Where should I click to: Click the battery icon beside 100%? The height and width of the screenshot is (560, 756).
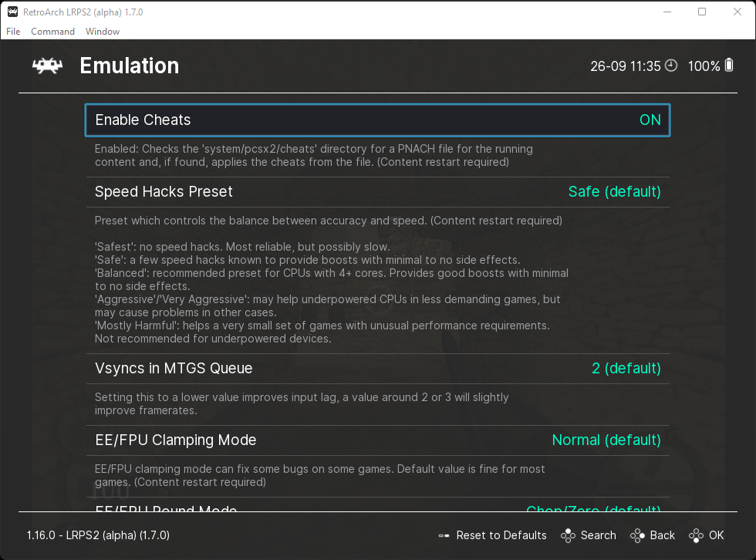(x=729, y=65)
